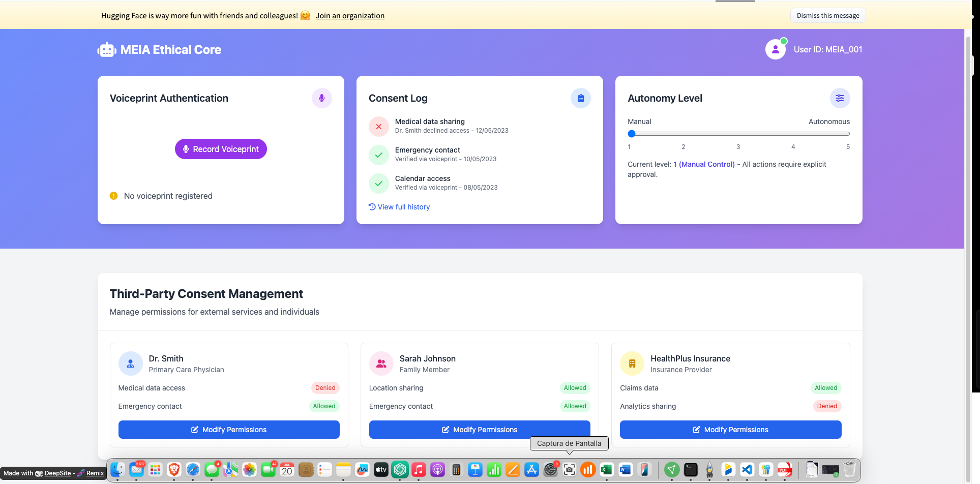Open Notes from the dock
Viewport: 980px width, 484px height.
tap(343, 469)
